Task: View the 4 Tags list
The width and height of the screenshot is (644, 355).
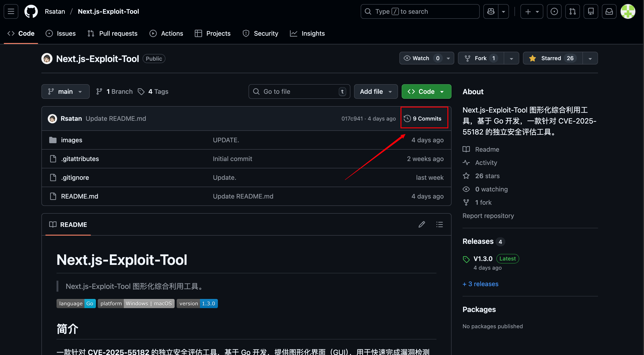Action: [153, 91]
